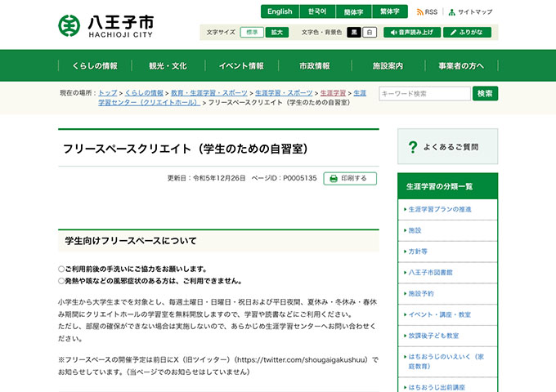Open 施設 sidebar link
This screenshot has height=392, width=556.
415,230
